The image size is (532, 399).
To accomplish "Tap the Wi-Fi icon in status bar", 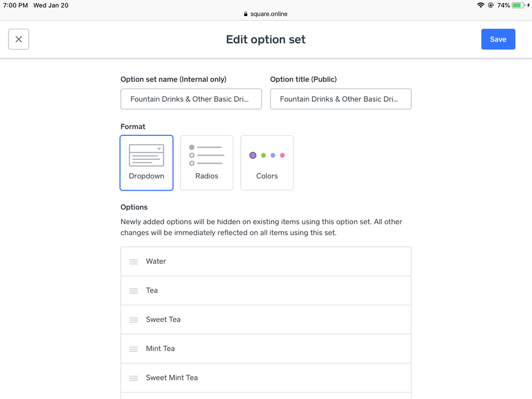I will (x=480, y=5).
